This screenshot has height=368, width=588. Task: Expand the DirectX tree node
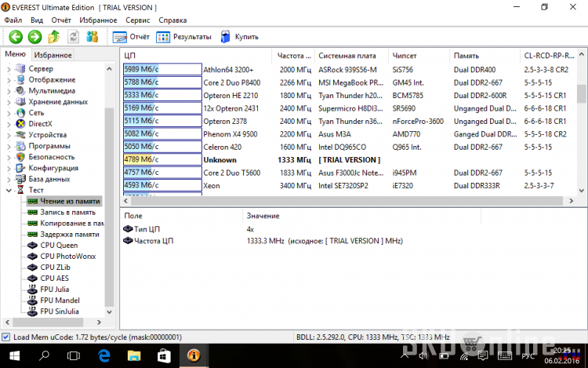(9, 124)
